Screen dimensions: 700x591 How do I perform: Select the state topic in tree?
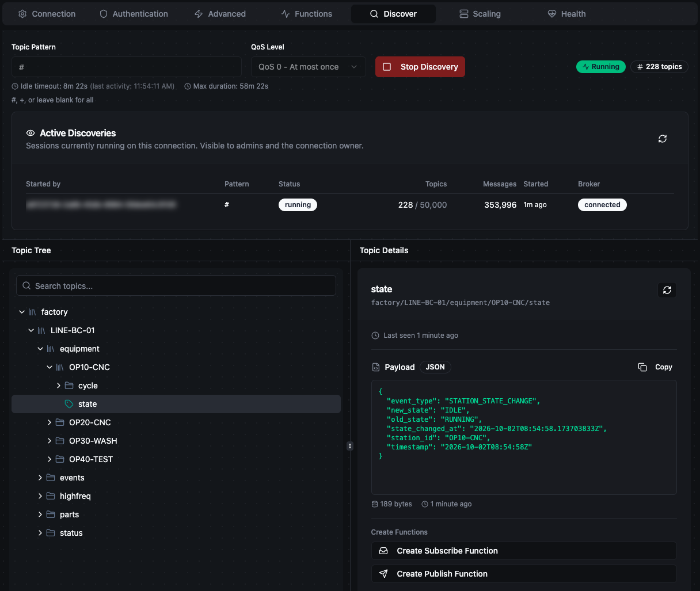tap(176, 404)
